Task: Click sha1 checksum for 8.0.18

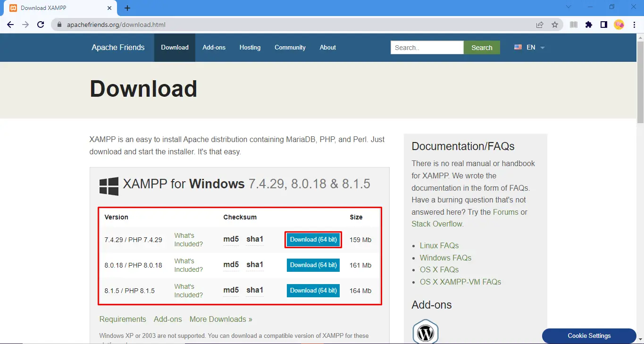Action: (x=255, y=265)
